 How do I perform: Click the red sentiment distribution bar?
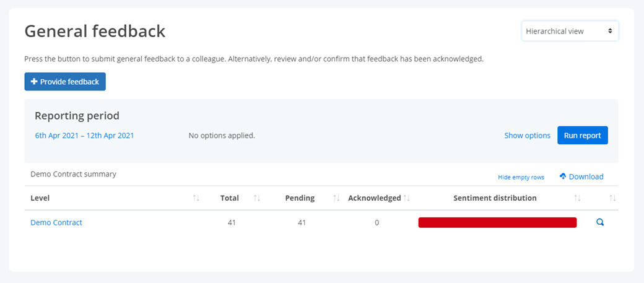pos(497,222)
